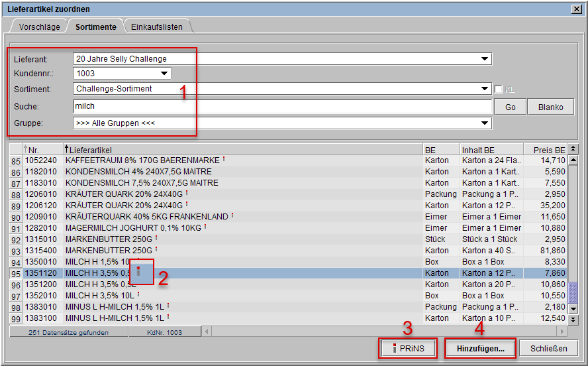This screenshot has height=366, width=588.
Task: Click info icon beside MILCH H 3,5% 10L
Action: coord(138,294)
